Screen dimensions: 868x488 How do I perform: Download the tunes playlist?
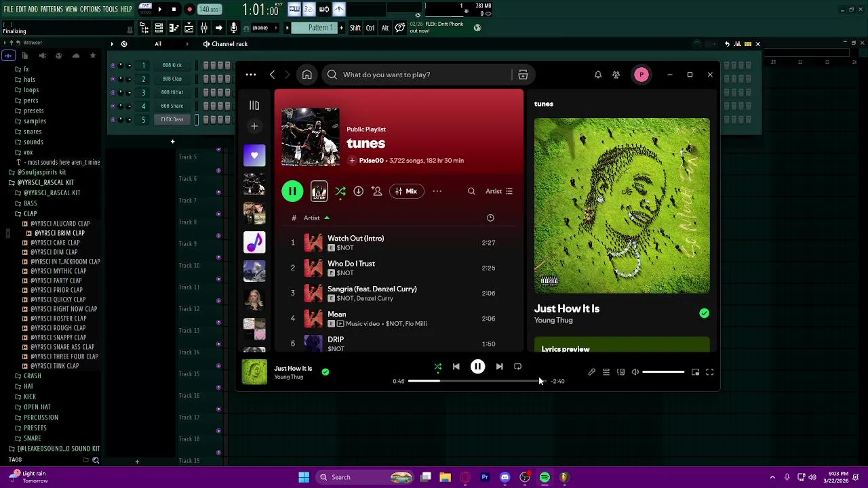tap(358, 191)
